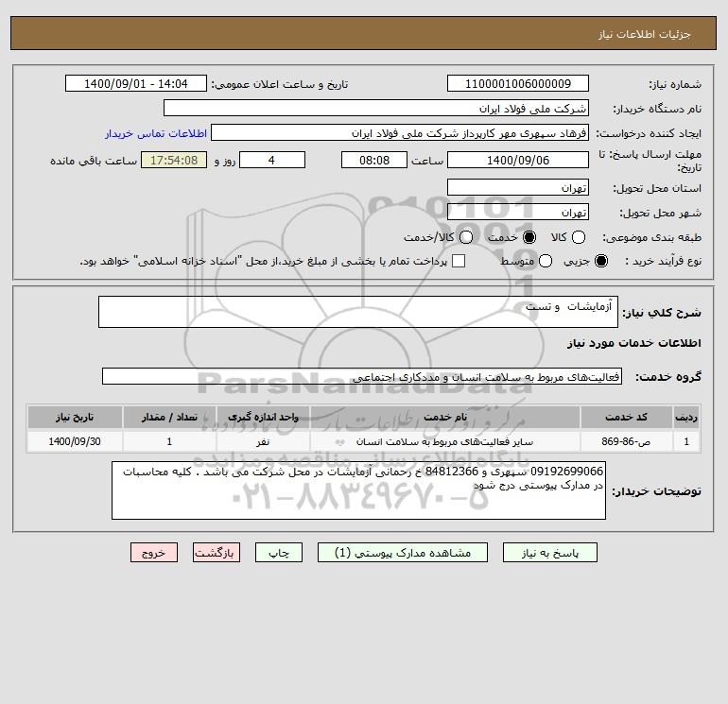Click the واحد اندازه گیری column header
The image size is (728, 704).
pos(263,417)
